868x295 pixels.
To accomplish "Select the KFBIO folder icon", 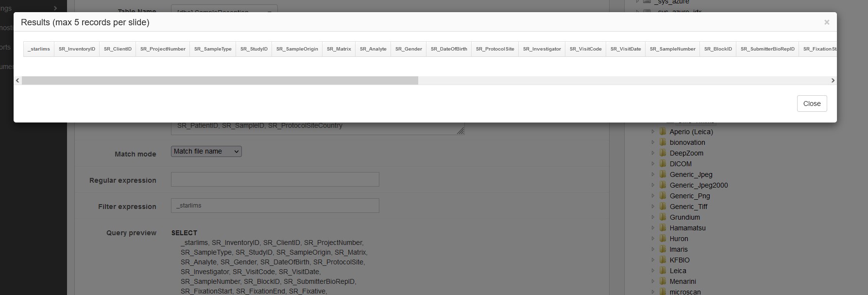I will click(663, 260).
